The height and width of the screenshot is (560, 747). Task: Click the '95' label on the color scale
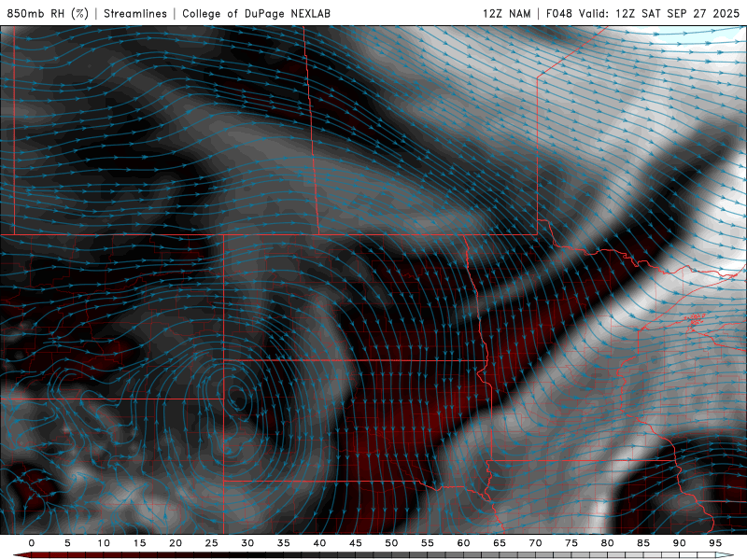715,543
